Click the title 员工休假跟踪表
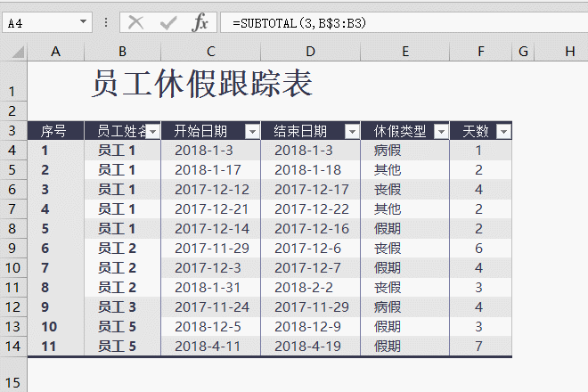This screenshot has width=588, height=392. point(202,83)
